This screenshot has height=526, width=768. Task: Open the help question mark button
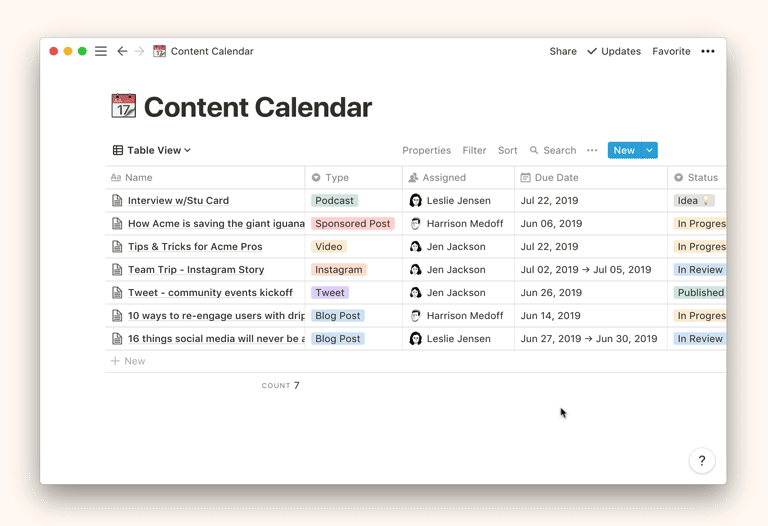click(x=701, y=461)
